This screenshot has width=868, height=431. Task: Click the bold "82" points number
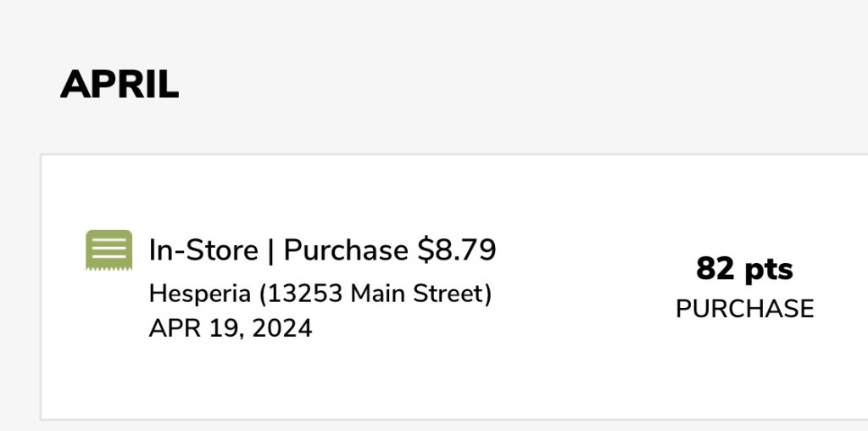[714, 270]
